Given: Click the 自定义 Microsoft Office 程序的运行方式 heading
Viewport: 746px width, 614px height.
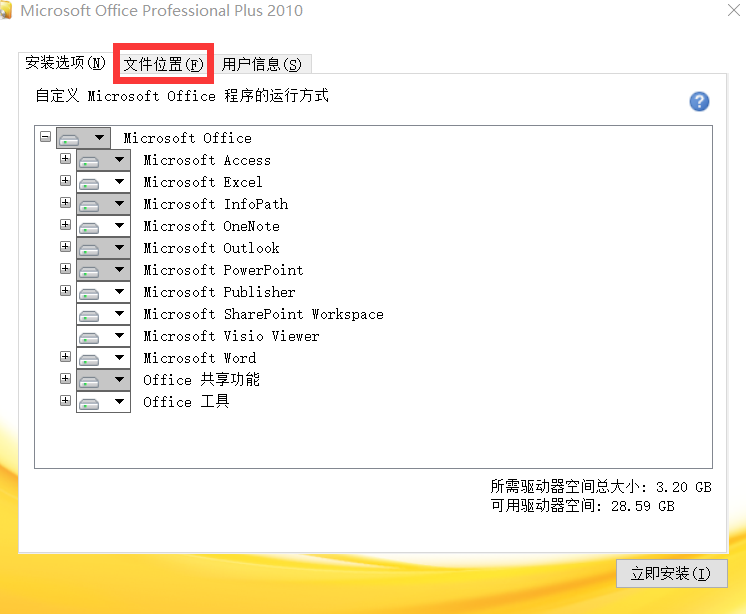Looking at the screenshot, I should tap(182, 96).
